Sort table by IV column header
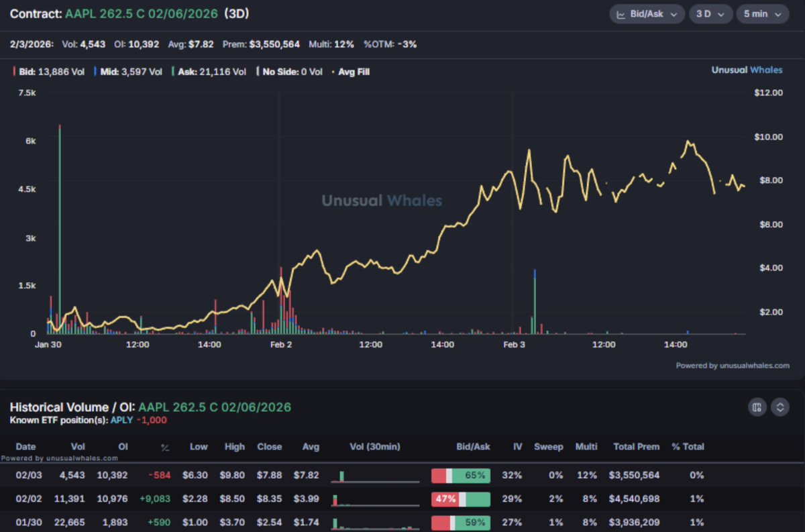 [516, 446]
